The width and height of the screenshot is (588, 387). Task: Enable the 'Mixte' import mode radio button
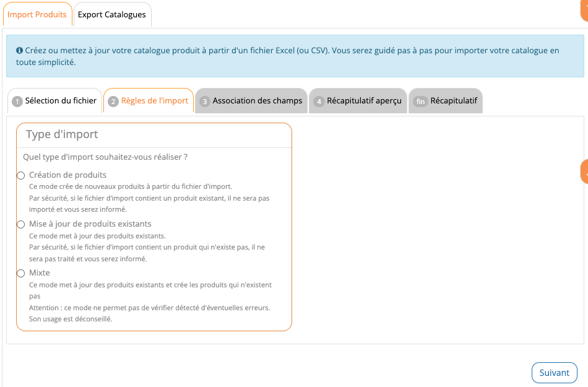coord(20,274)
